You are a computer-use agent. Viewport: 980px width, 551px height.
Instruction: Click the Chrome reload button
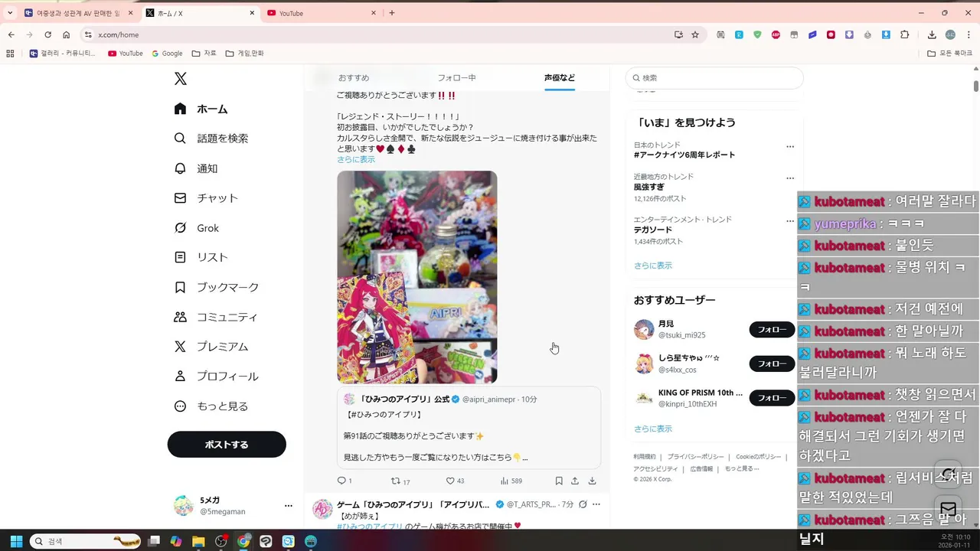pyautogui.click(x=47, y=34)
